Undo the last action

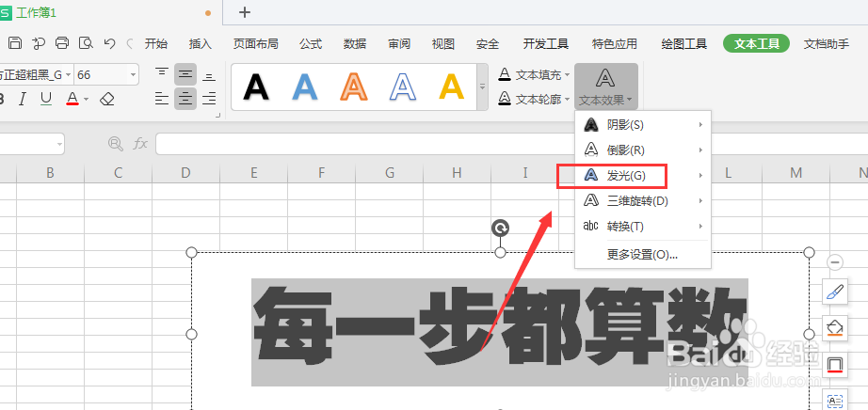[109, 43]
